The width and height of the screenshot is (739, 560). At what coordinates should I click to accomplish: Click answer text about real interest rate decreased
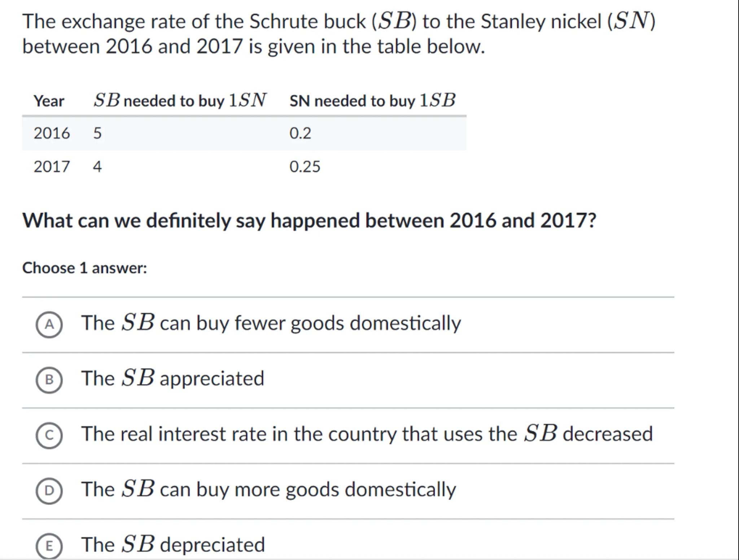367,434
